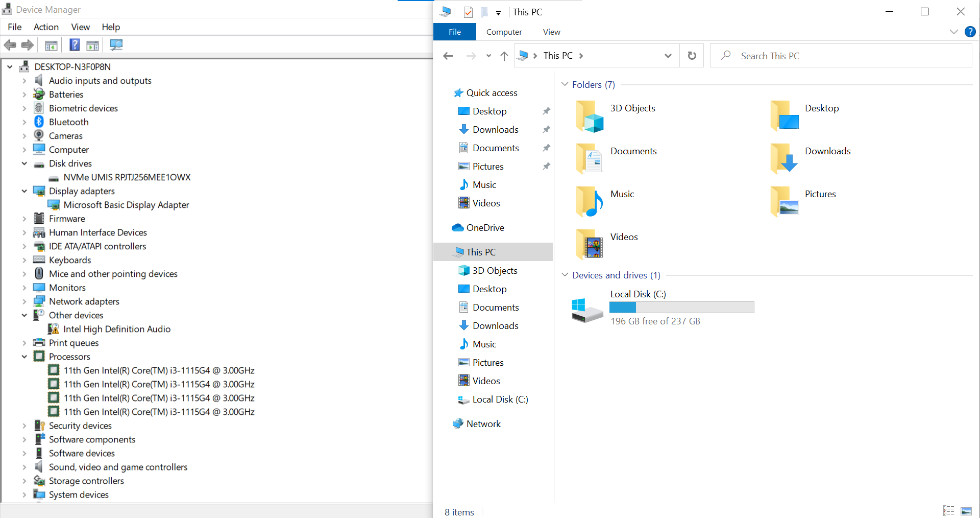Click Scan for hardware changes toolbar icon
Image resolution: width=980 pixels, height=518 pixels.
click(x=116, y=45)
